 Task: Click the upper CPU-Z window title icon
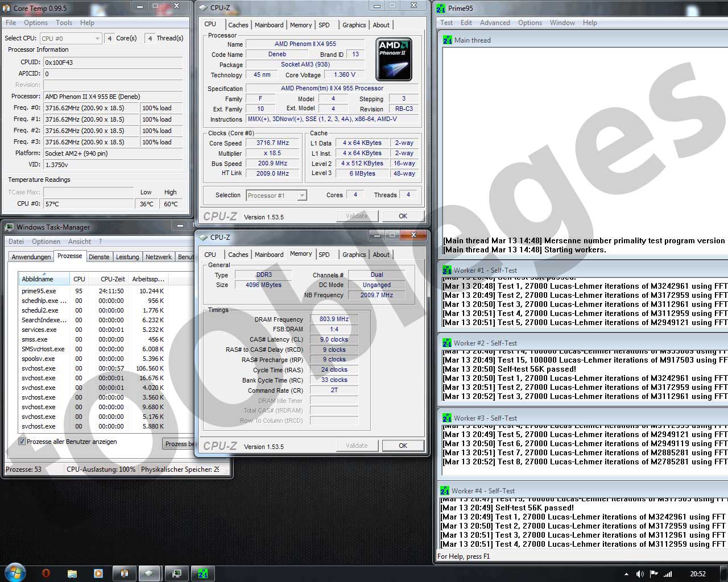click(x=203, y=7)
